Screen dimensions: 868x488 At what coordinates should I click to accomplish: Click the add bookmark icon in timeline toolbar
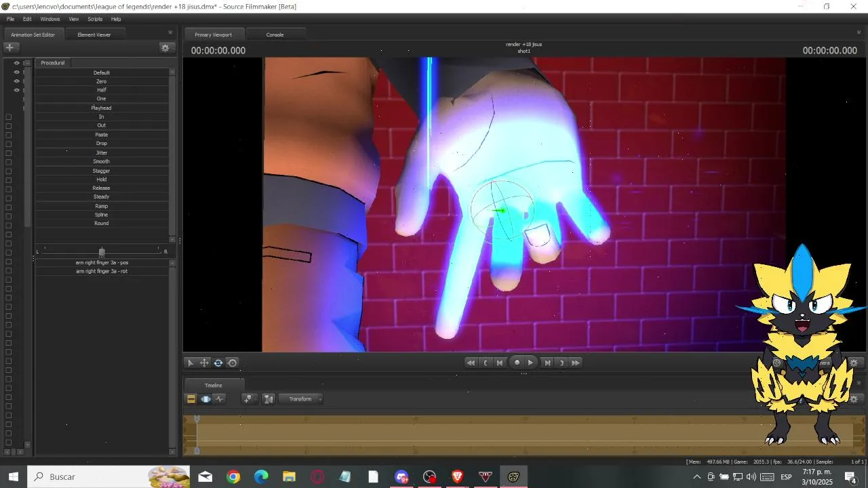pyautogui.click(x=248, y=399)
